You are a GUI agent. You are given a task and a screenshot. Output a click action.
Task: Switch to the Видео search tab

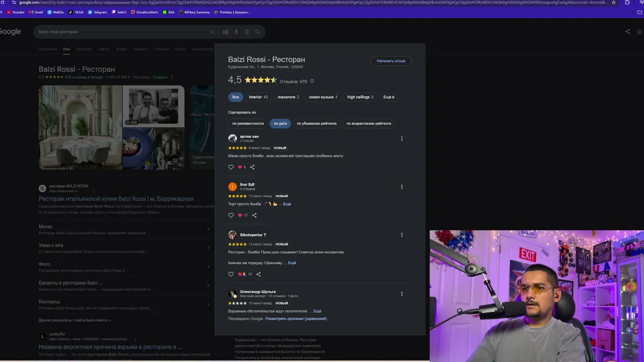point(121,49)
